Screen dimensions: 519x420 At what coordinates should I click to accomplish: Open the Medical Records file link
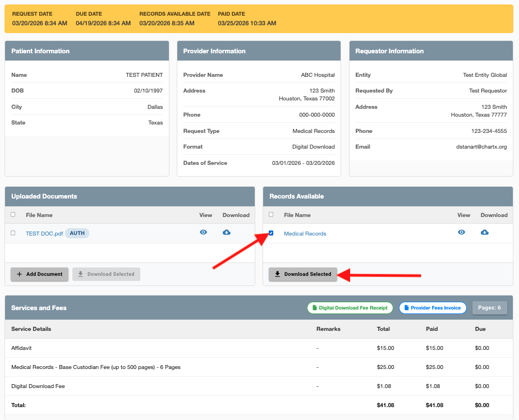point(305,233)
